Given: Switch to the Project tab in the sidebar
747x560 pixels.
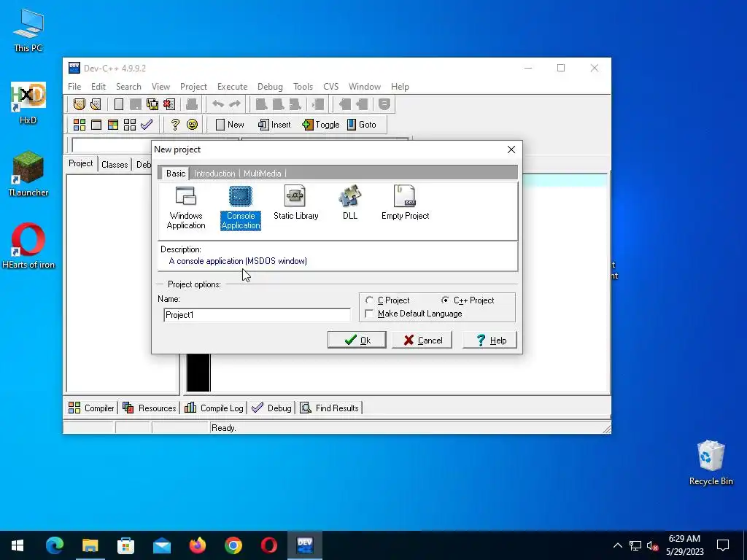Looking at the screenshot, I should 80,163.
